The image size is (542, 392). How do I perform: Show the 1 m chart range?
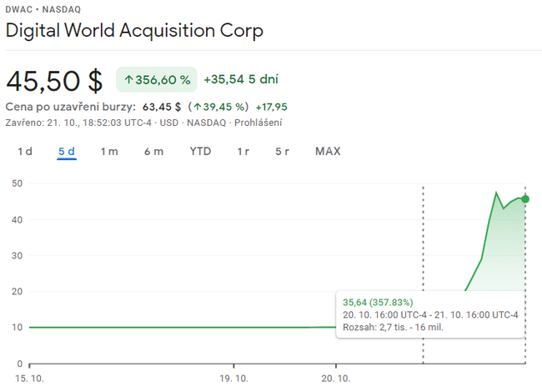pyautogui.click(x=109, y=152)
